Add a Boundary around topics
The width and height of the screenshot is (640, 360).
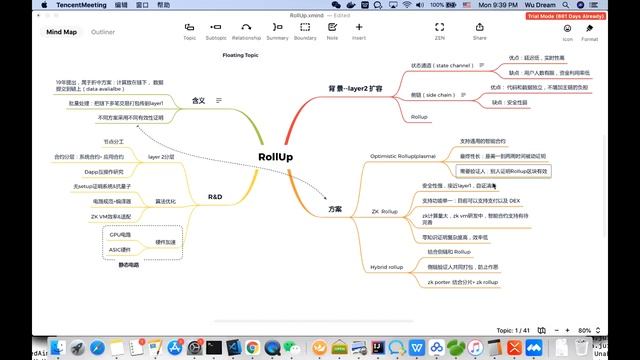tap(305, 31)
